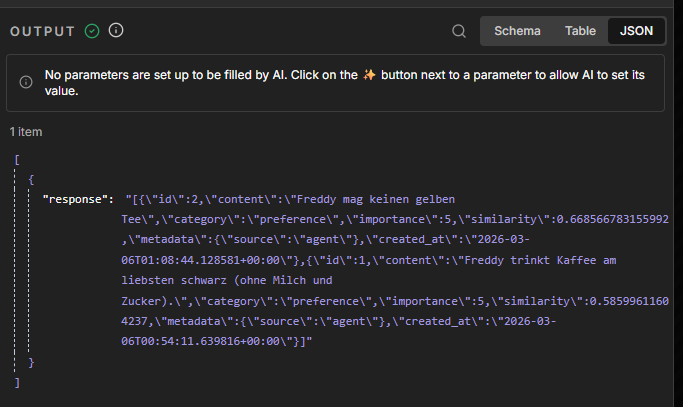Switch to the Schema view tab
Viewport: 683px width, 407px height.
tap(517, 31)
